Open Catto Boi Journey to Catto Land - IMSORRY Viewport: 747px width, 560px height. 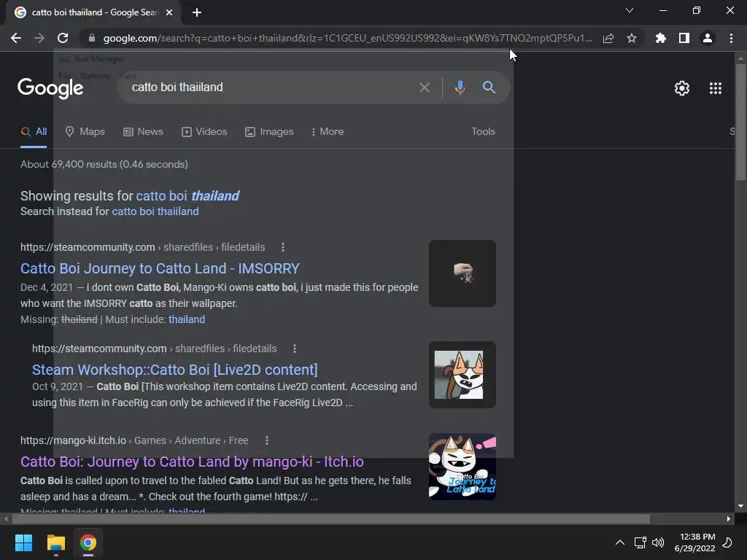pos(160,268)
